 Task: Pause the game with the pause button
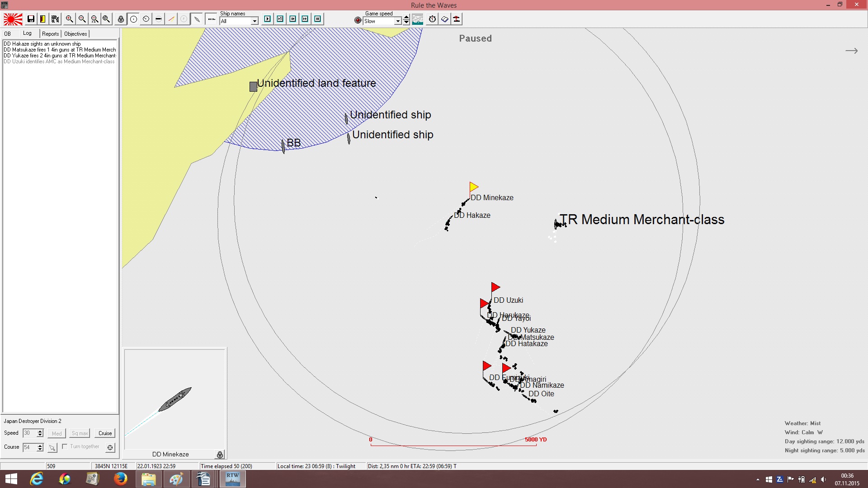(318, 19)
